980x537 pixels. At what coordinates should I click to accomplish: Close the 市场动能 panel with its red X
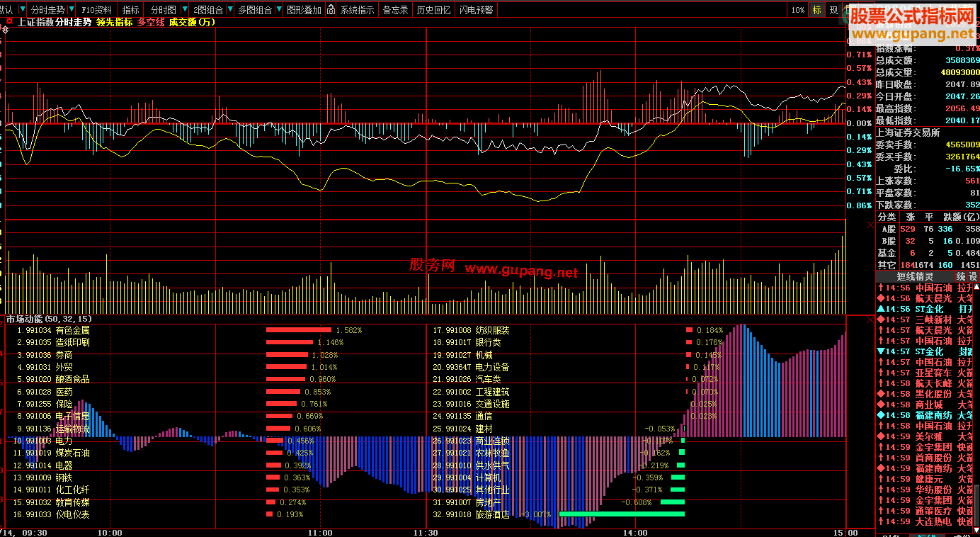(870, 320)
